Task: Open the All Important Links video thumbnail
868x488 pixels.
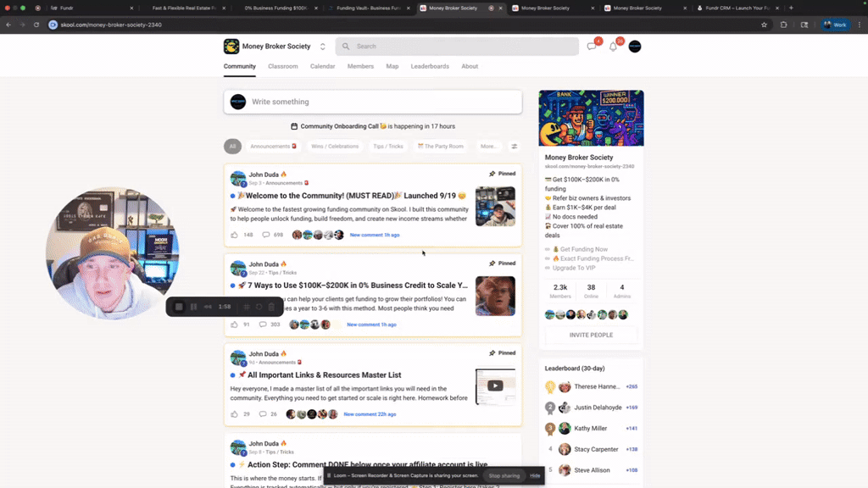Action: [x=495, y=386]
